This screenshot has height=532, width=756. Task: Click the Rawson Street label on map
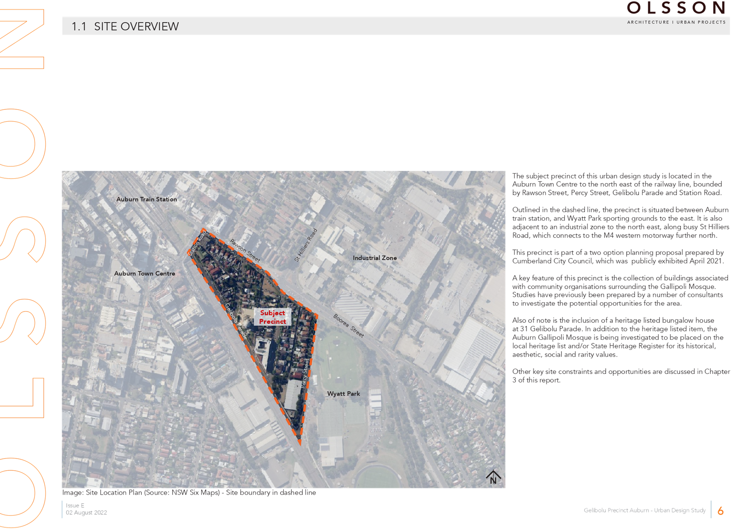245,251
